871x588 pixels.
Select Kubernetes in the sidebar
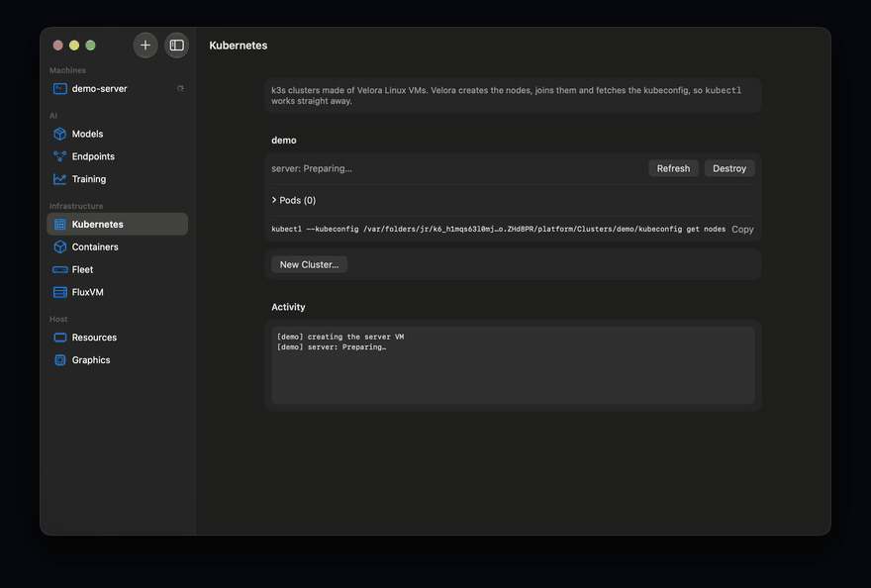(x=117, y=225)
